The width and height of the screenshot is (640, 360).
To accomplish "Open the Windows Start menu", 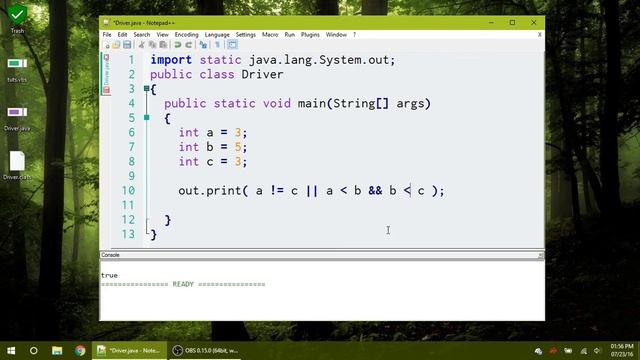I will click(11, 351).
